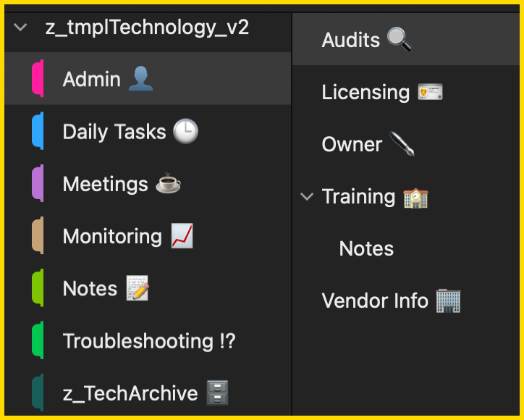This screenshot has width=524, height=420.
Task: Click the magnifying glass icon beside Audits
Action: click(400, 39)
